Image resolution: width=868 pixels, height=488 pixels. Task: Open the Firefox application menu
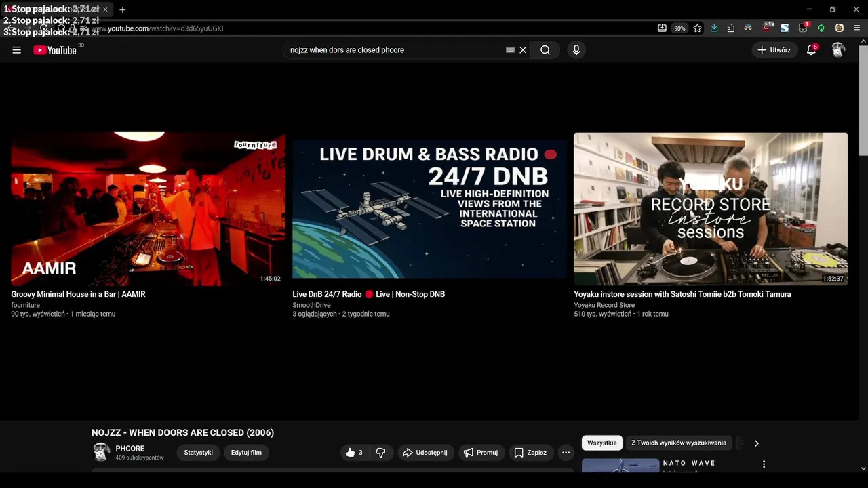click(x=856, y=28)
